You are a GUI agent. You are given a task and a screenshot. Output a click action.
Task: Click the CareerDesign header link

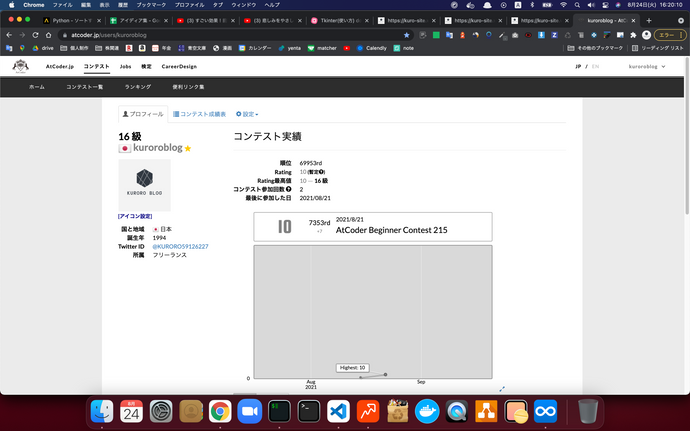pyautogui.click(x=179, y=66)
